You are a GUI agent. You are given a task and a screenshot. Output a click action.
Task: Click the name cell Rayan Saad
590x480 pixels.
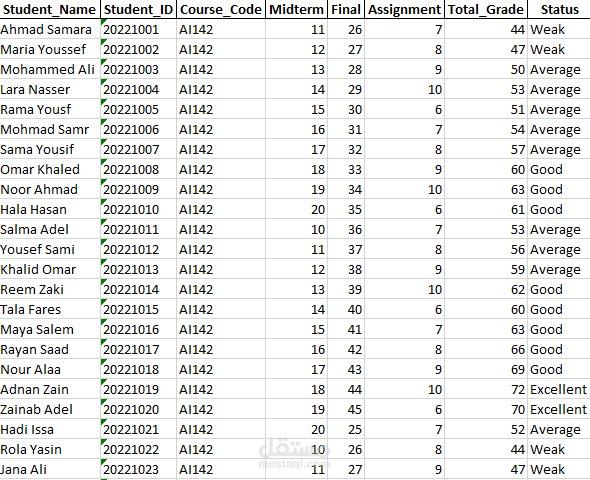point(50,349)
